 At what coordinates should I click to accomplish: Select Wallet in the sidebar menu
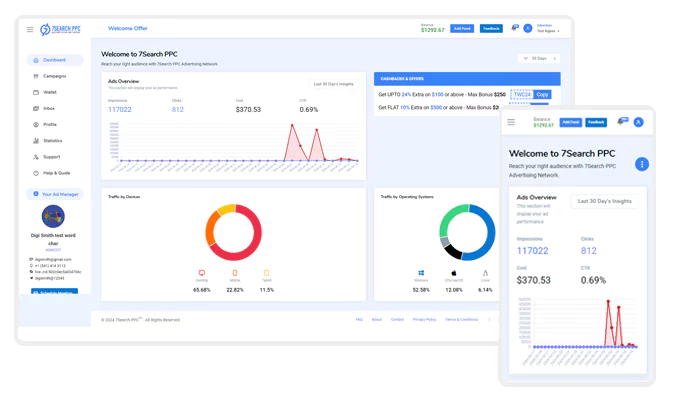pos(50,92)
